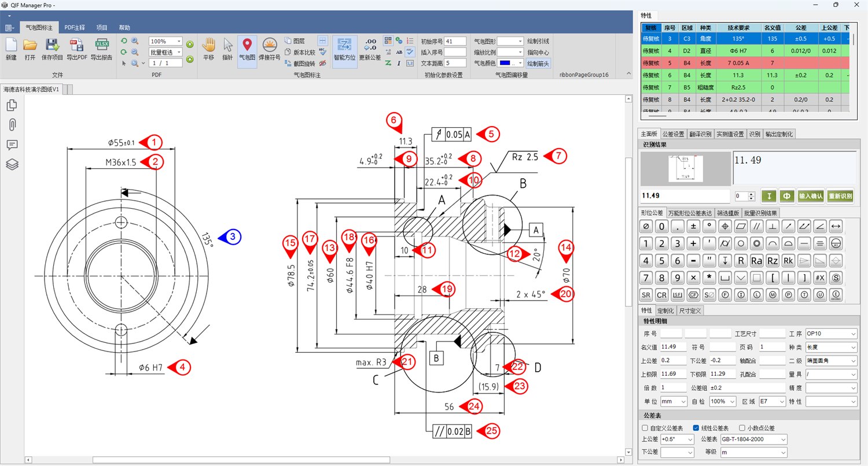The height and width of the screenshot is (466, 868).
Task: Click the 初始序号 input field
Action: click(455, 42)
